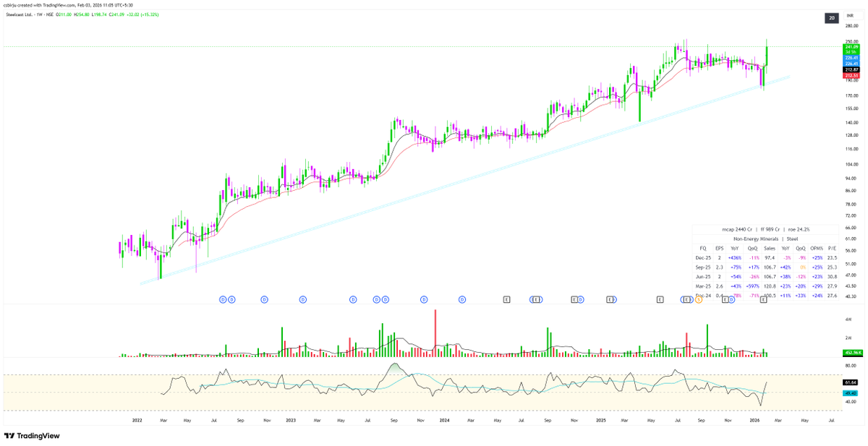The image size is (868, 446).
Task: Click the green 241.09 current price label
Action: point(851,47)
